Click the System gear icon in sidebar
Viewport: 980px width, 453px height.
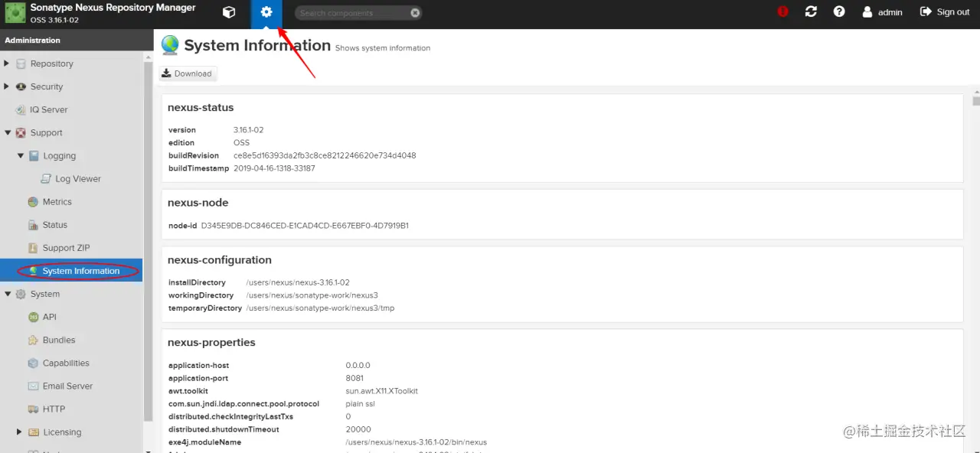click(x=21, y=294)
